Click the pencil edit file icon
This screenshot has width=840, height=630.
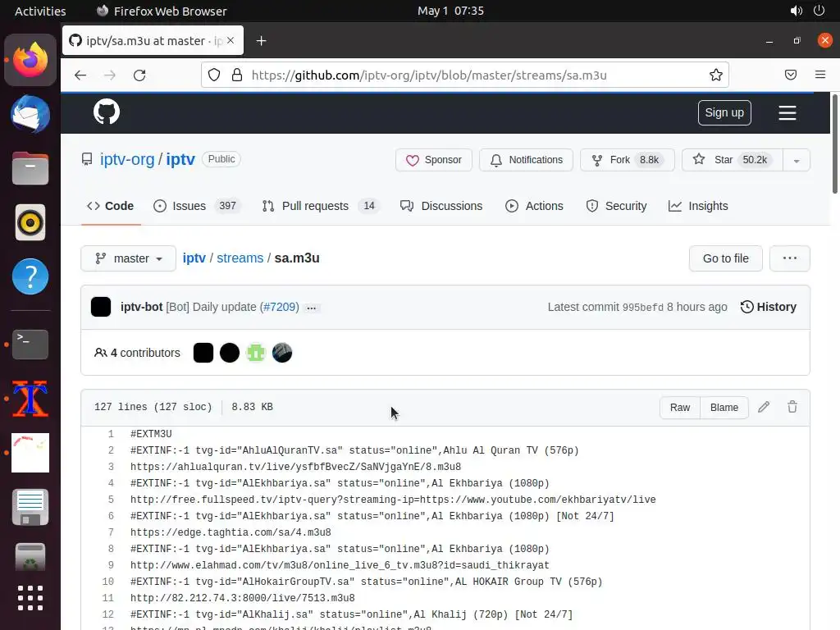point(764,407)
